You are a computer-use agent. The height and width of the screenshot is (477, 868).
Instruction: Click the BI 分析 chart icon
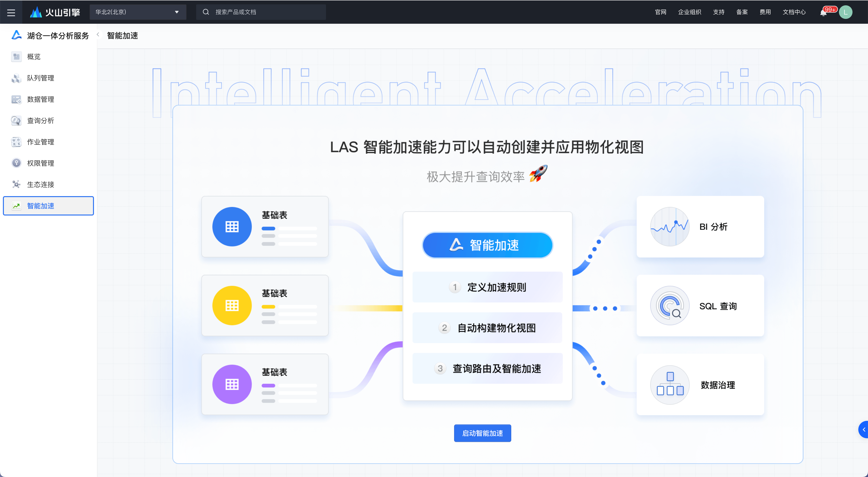(670, 226)
